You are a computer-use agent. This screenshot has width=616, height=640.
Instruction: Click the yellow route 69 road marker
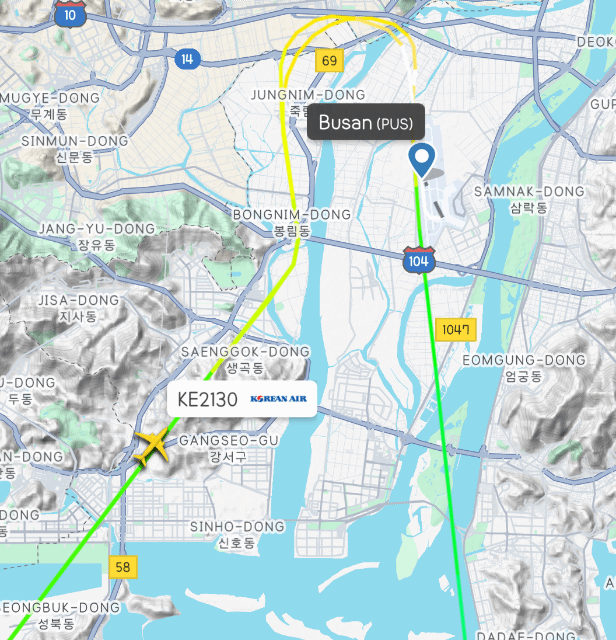tap(329, 60)
